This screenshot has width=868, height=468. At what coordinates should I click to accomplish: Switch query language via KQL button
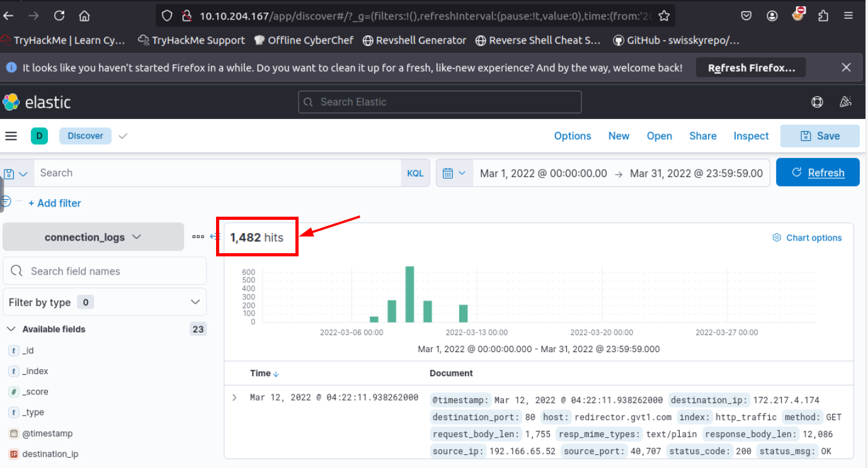tap(415, 173)
